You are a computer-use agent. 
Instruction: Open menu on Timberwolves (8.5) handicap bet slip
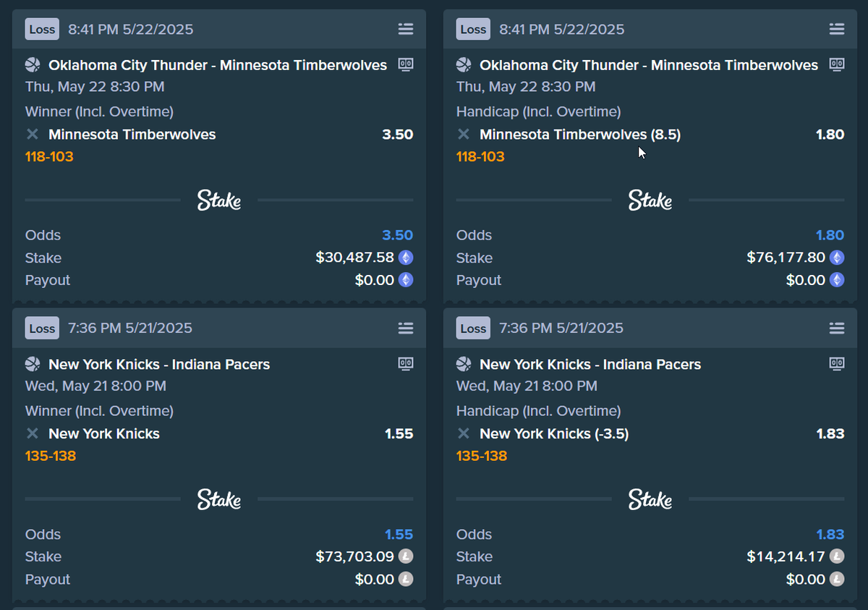click(837, 29)
